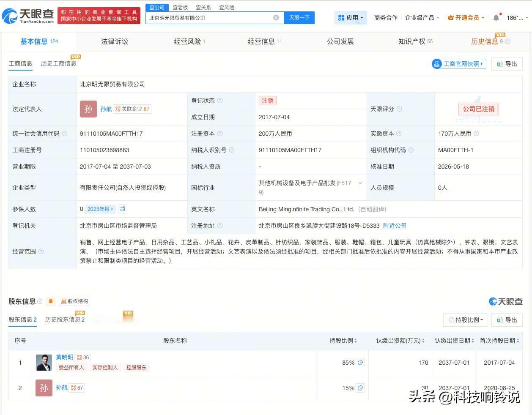
Task: Open the 历史信息 tab
Action: point(485,41)
